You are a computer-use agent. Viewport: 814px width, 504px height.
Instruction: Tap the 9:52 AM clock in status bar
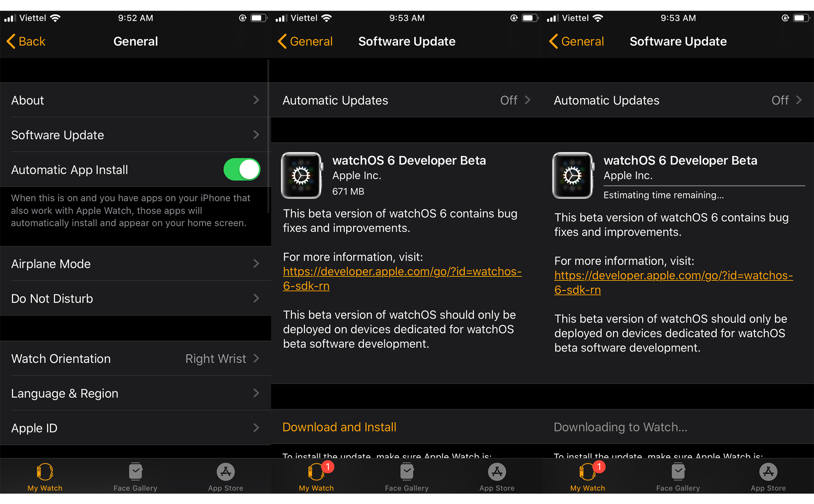coord(136,18)
